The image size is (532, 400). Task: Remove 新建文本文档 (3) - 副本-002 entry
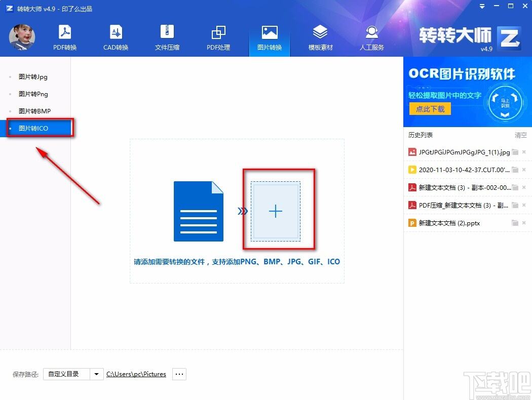coord(524,187)
